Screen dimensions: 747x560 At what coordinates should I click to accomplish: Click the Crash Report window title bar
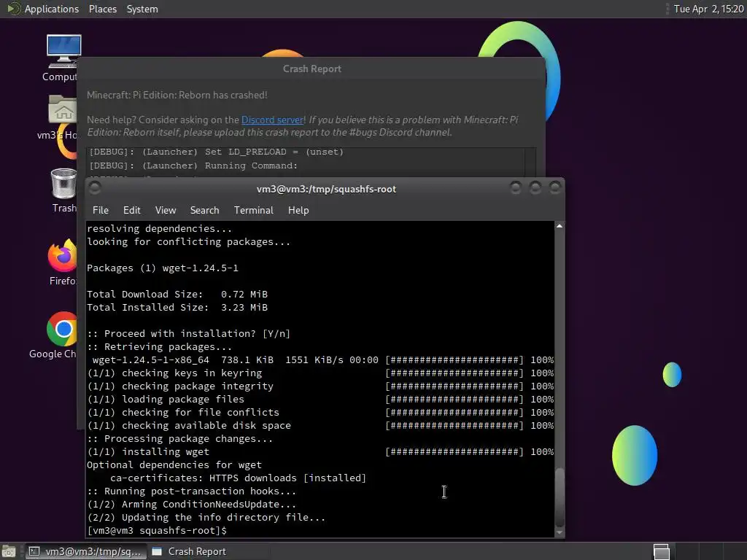click(311, 69)
